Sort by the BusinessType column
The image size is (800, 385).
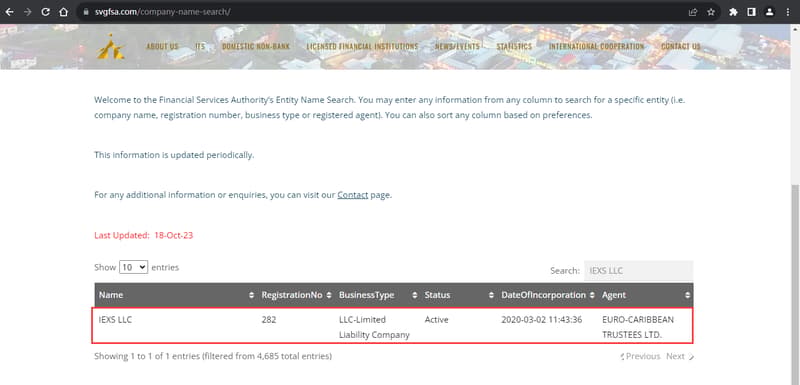pos(378,295)
